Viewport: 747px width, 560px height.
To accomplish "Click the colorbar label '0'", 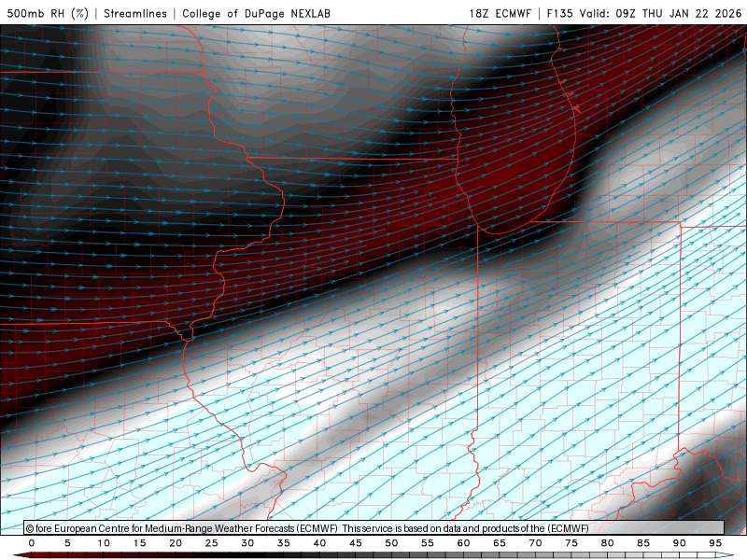I will 32,543.
